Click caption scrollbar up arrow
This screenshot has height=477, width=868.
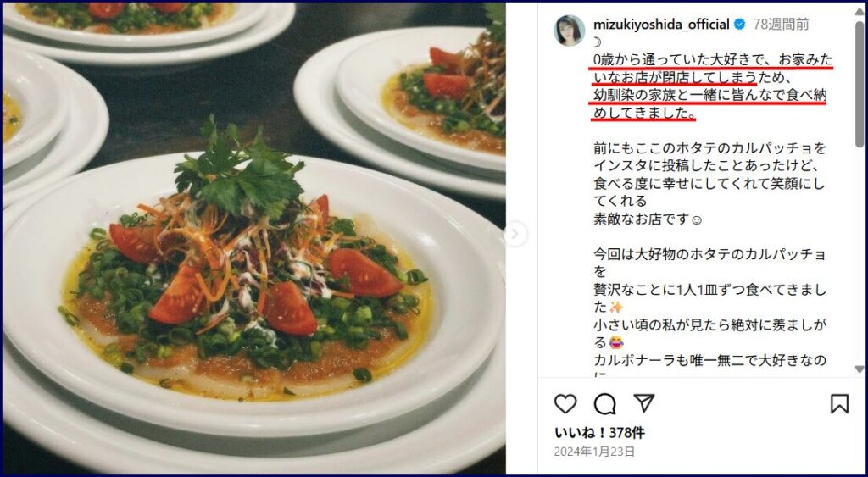[860, 10]
